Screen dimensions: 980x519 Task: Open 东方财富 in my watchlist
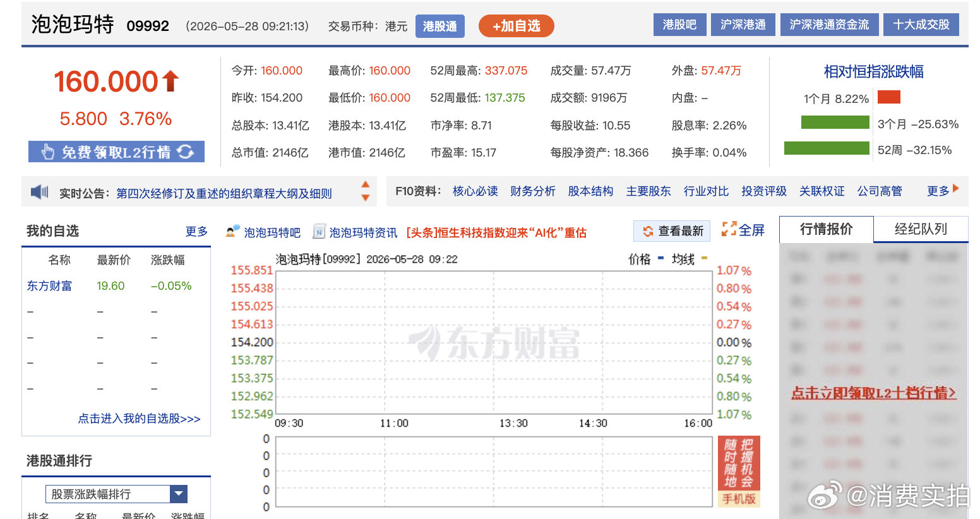(x=49, y=285)
